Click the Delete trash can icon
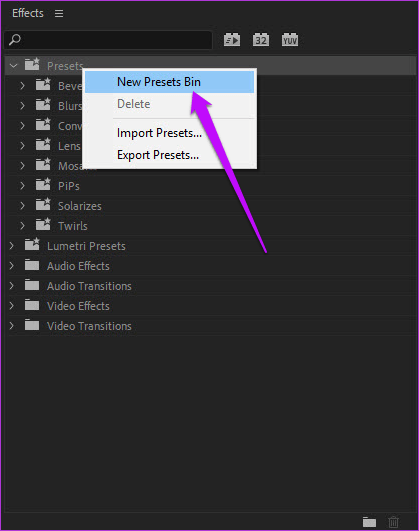The width and height of the screenshot is (419, 531). pos(393,522)
